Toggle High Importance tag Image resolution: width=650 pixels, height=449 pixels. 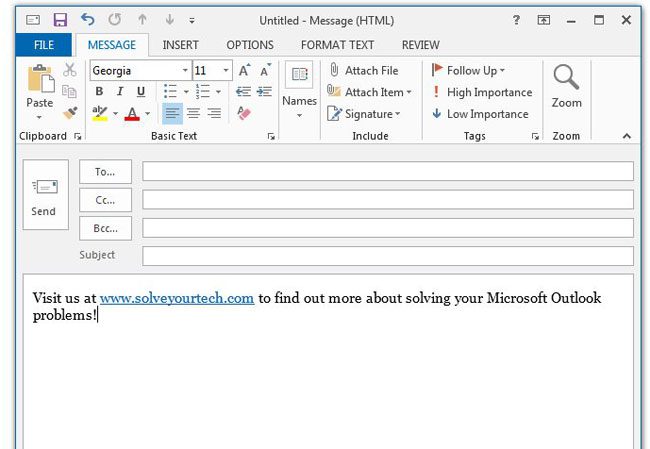point(482,92)
